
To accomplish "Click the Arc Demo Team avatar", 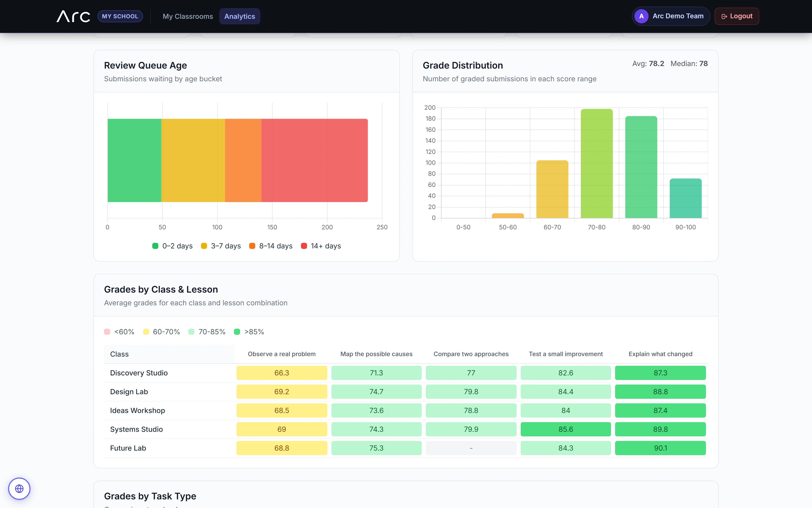I will point(641,16).
